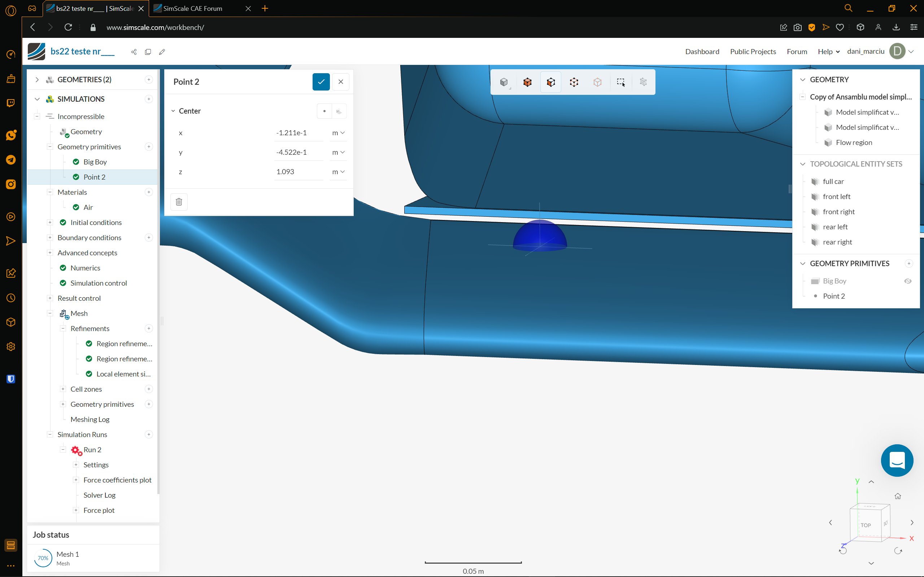Viewport: 924px width, 577px height.
Task: Collapse the Center section of Point 2
Action: point(174,111)
